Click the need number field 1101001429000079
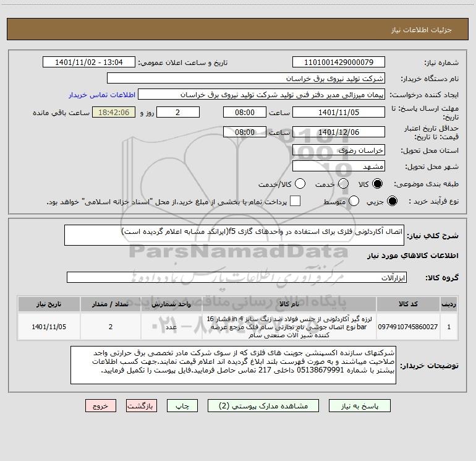476x461 pixels. click(339, 62)
